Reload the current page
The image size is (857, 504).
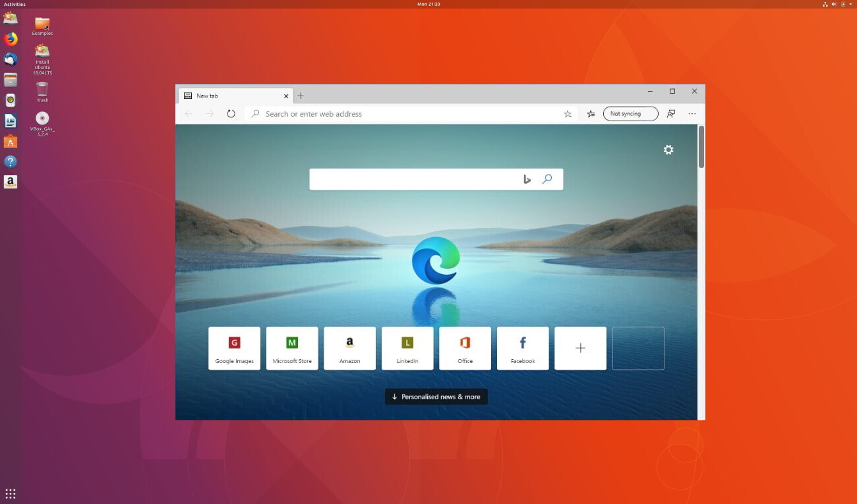[x=231, y=113]
